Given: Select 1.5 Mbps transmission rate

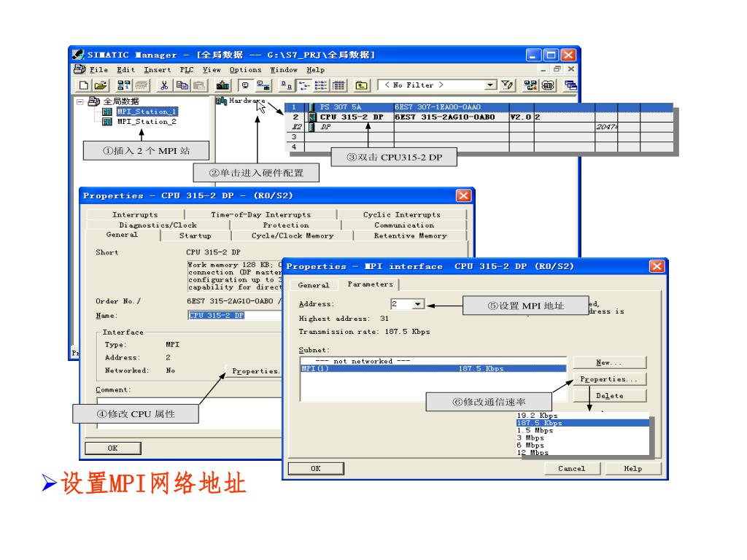Looking at the screenshot, I should point(535,430).
